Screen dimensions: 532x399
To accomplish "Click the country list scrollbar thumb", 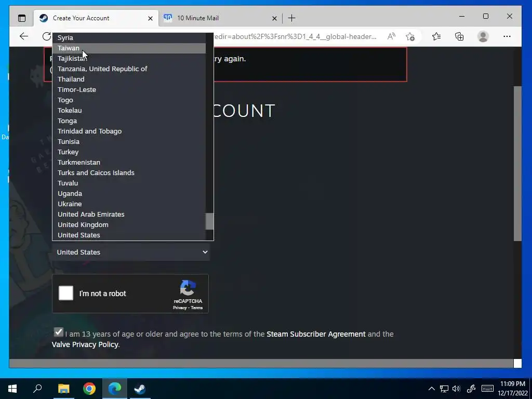I will [x=210, y=221].
